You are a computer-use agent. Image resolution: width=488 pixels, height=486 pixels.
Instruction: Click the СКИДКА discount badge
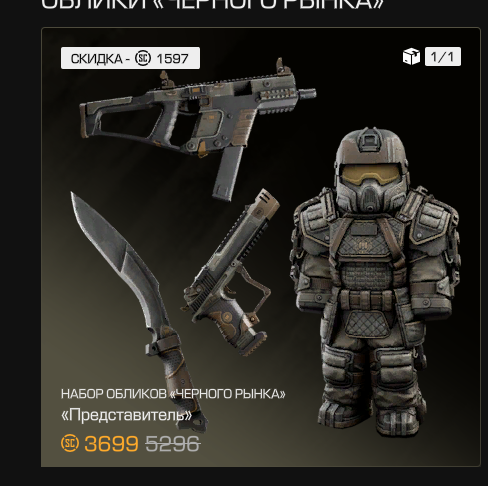click(130, 58)
